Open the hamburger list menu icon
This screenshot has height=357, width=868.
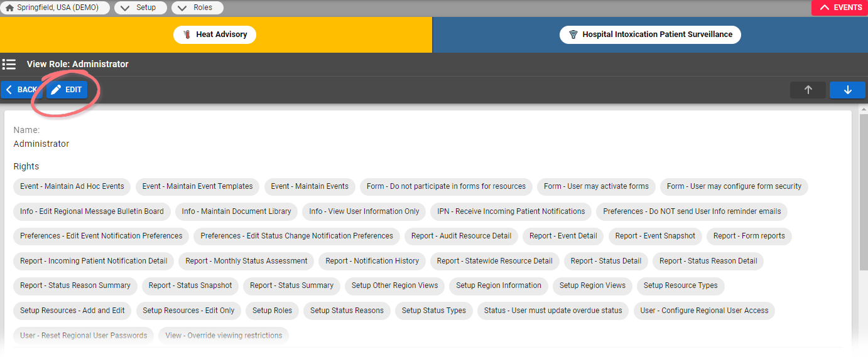click(x=9, y=64)
